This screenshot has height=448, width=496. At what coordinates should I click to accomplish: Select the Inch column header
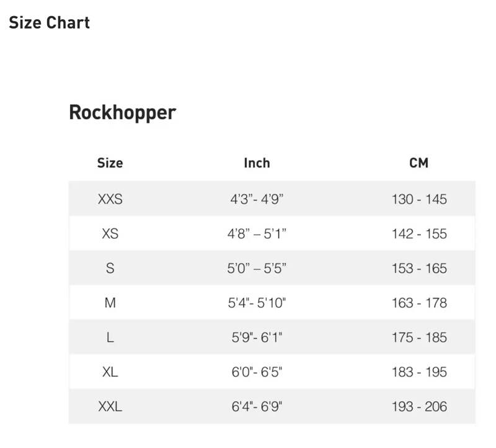(x=257, y=163)
